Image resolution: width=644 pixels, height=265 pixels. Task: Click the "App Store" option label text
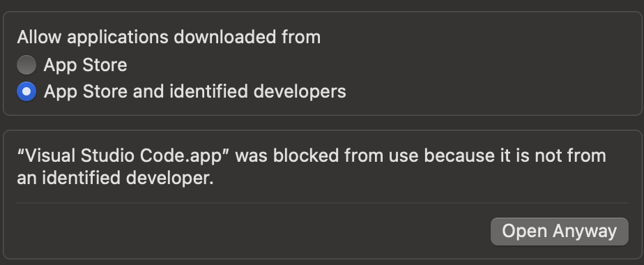click(x=86, y=65)
